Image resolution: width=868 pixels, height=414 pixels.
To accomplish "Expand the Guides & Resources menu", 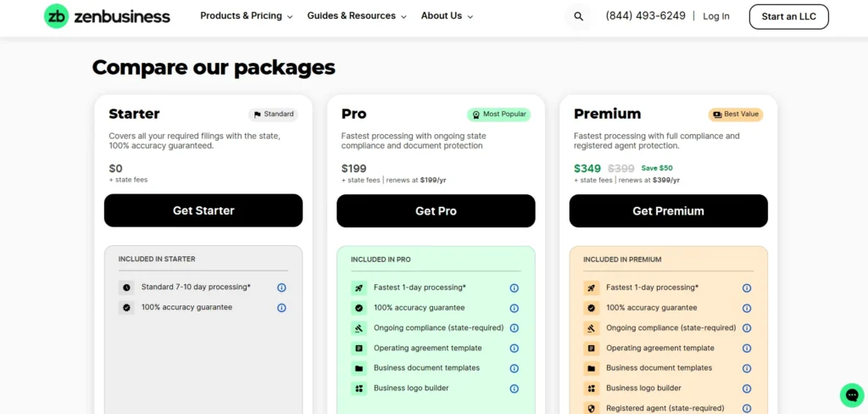I will coord(356,16).
